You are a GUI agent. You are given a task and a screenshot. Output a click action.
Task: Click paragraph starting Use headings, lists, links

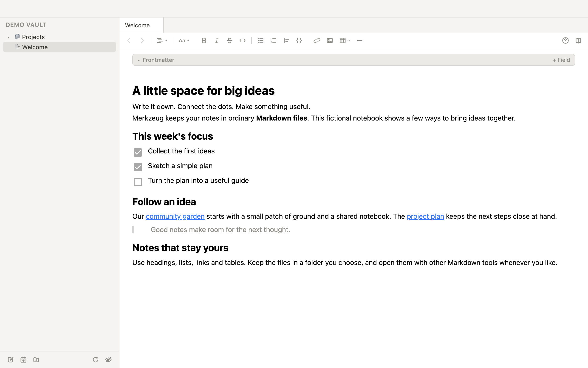345,263
